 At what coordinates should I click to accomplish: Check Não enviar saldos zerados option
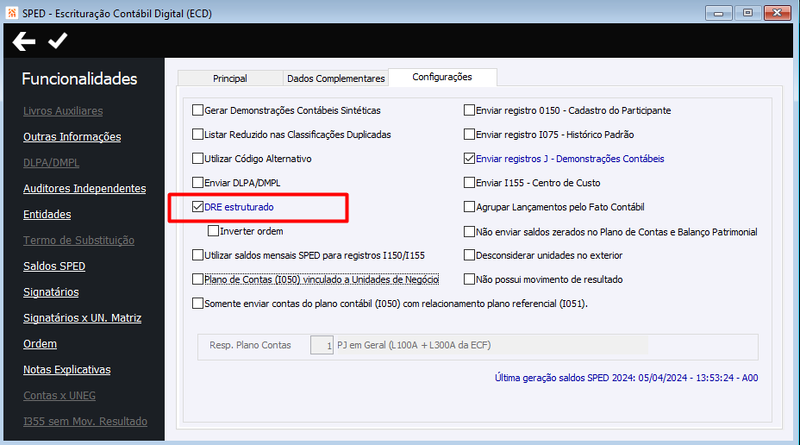[x=469, y=232]
